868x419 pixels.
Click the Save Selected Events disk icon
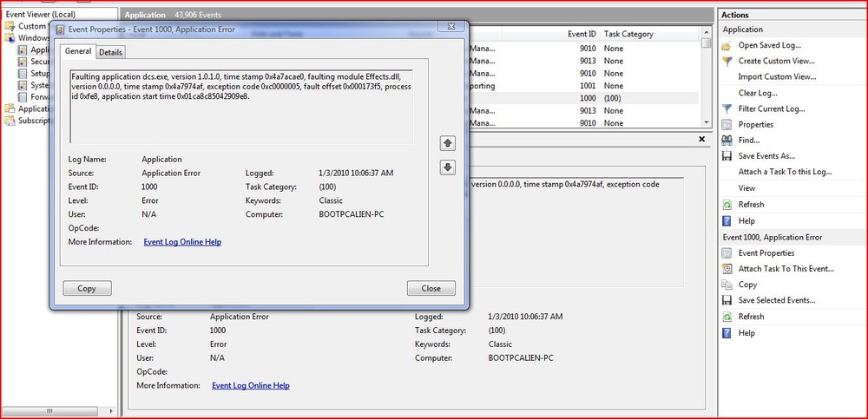point(727,300)
